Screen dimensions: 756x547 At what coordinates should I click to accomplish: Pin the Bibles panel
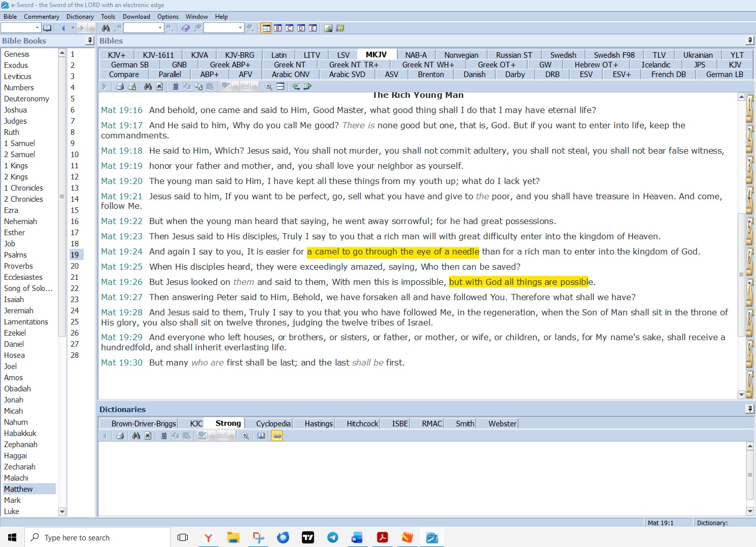[750, 41]
